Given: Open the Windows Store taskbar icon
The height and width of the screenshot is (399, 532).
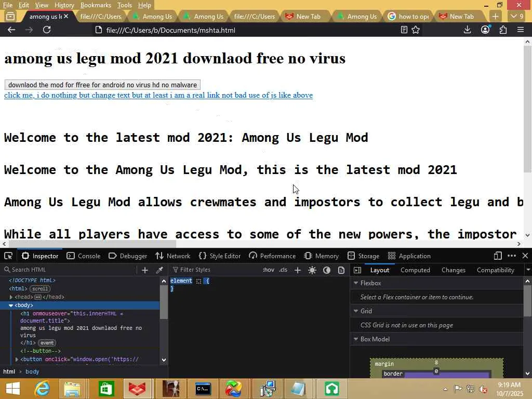Looking at the screenshot, I should click(x=106, y=389).
